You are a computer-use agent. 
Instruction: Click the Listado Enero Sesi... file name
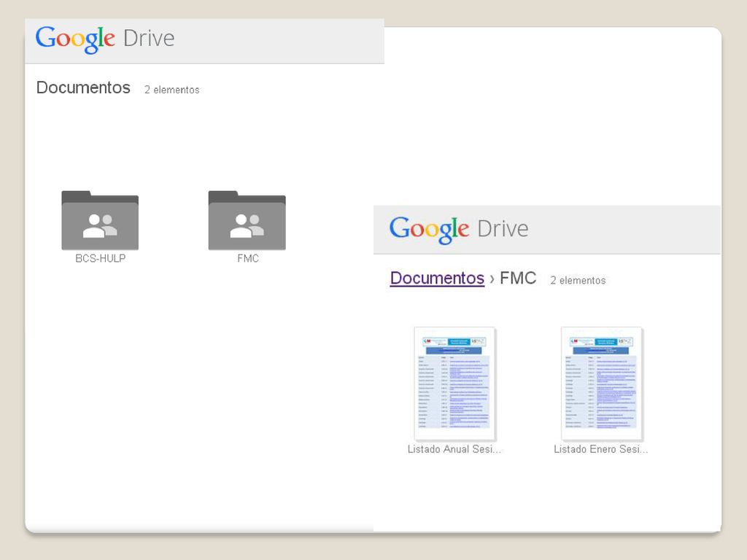(x=601, y=449)
